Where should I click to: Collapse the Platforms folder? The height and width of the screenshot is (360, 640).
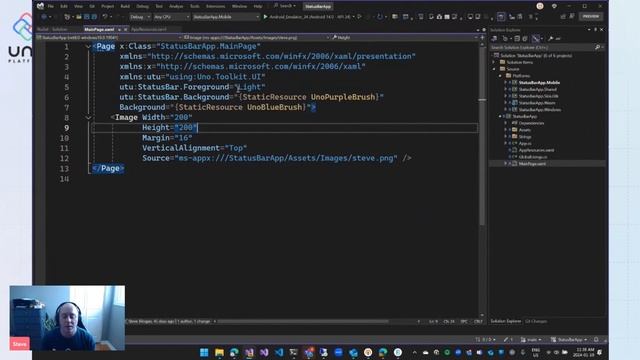click(x=501, y=76)
